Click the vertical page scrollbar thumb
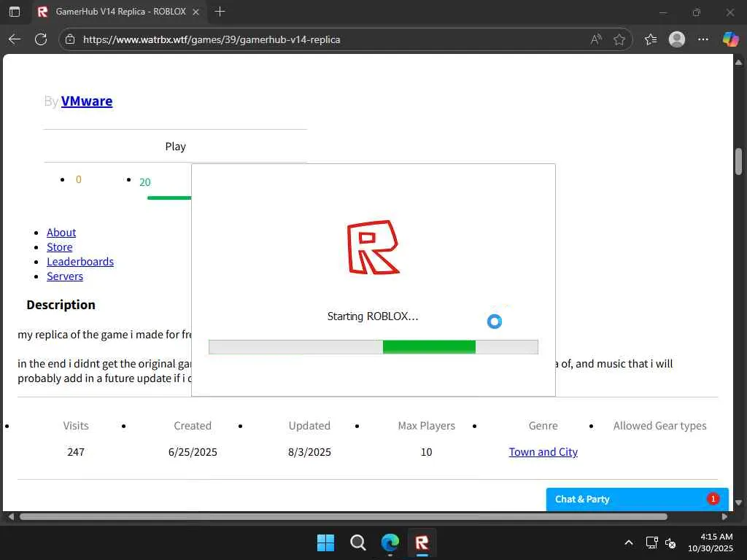The image size is (747, 560). tap(738, 162)
